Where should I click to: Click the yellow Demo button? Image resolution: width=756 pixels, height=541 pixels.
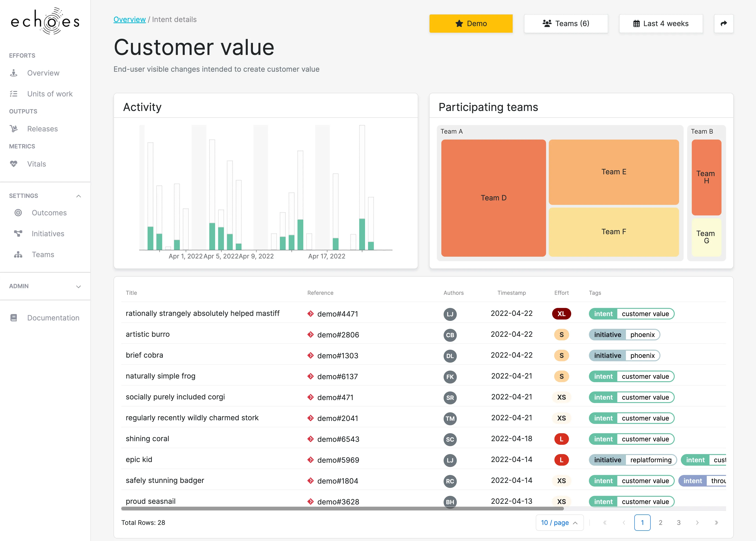coord(471,23)
